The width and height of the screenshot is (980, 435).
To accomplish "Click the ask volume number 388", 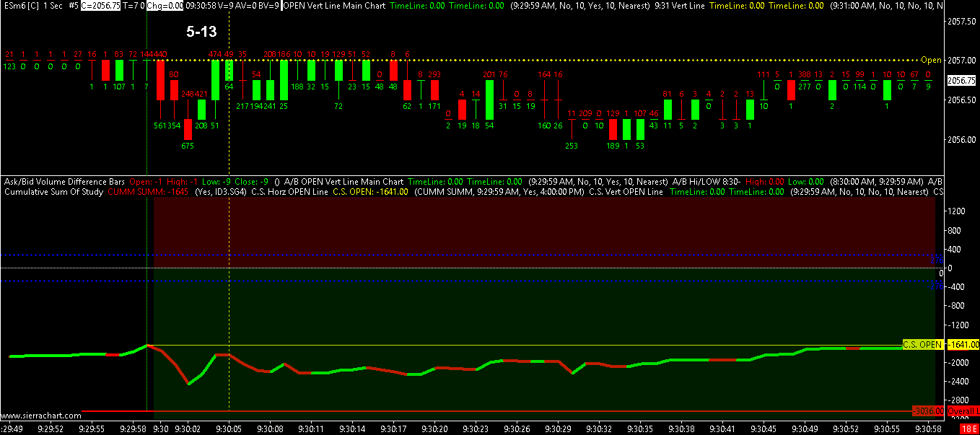I will pos(805,74).
